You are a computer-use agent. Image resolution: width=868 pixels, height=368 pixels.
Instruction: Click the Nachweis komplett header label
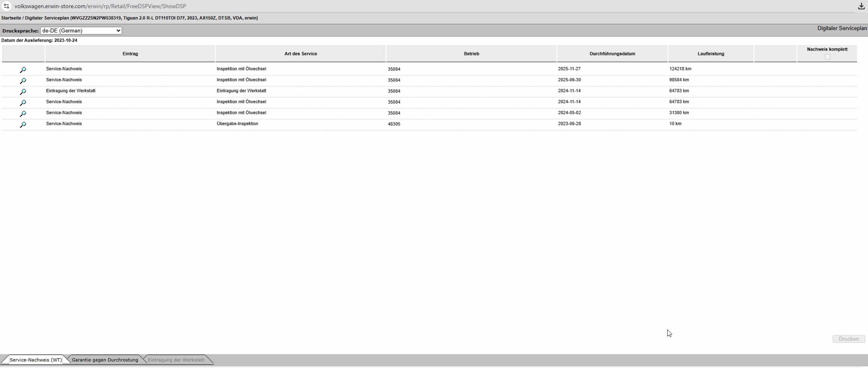(x=827, y=49)
